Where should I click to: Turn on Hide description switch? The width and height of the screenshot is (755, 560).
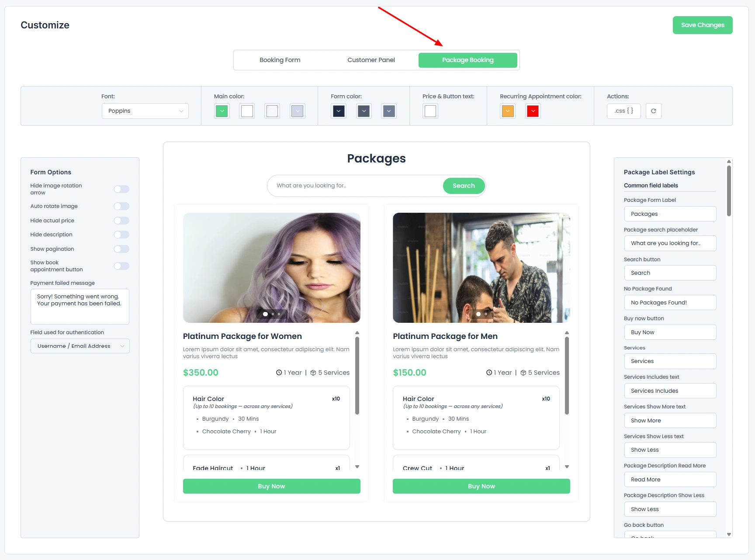click(x=121, y=235)
